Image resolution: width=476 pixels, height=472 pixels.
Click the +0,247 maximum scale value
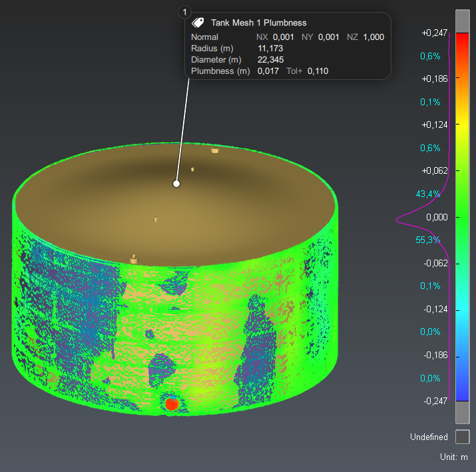click(435, 33)
